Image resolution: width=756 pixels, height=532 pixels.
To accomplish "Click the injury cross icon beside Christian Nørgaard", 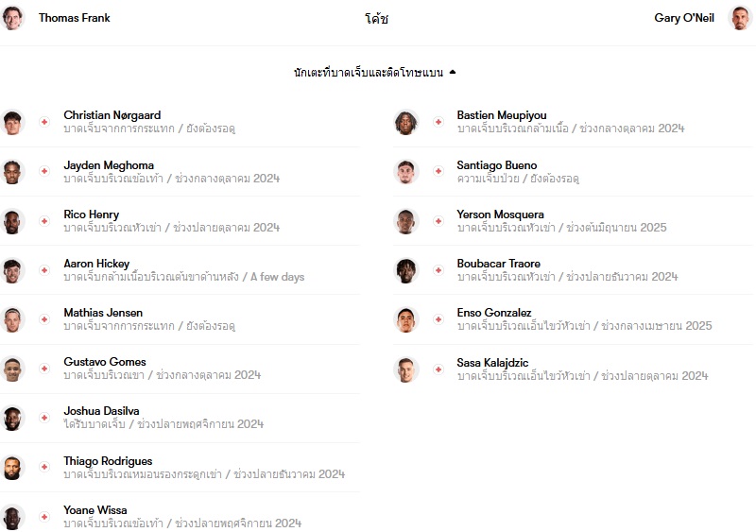I will [x=44, y=122].
